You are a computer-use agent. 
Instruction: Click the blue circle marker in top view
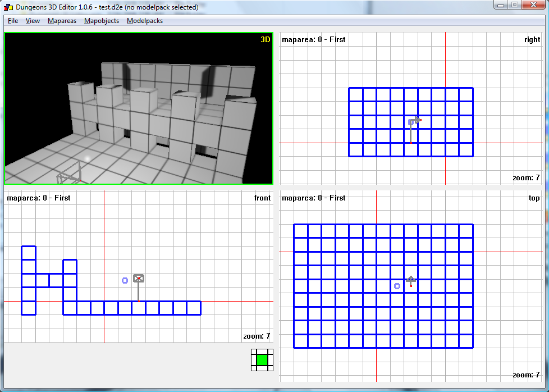[x=397, y=286]
